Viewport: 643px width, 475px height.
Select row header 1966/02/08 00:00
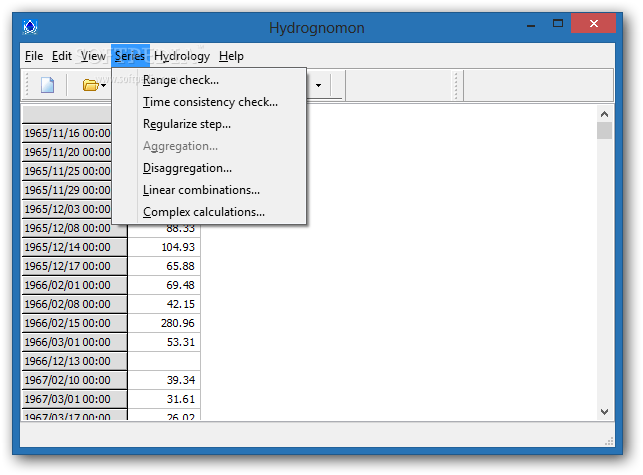(x=75, y=304)
